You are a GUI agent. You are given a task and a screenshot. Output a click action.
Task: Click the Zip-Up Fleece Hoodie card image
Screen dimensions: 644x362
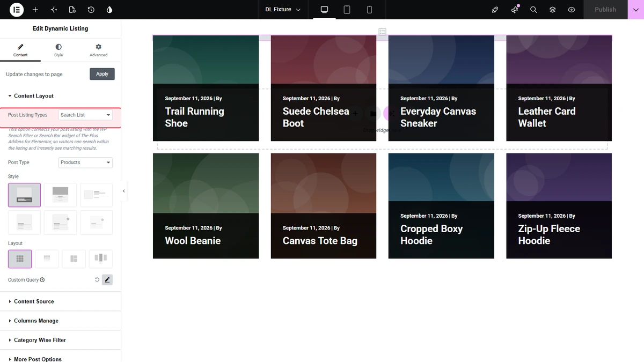[x=559, y=177]
